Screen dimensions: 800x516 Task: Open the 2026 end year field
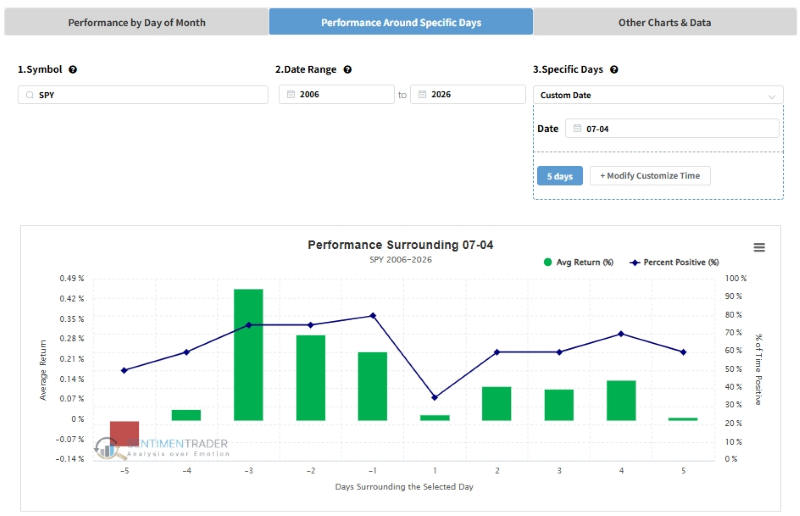[468, 94]
